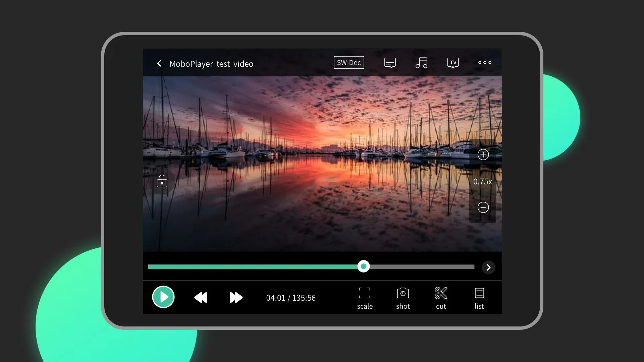View current 0.75x playback speed indicator
The width and height of the screenshot is (644, 362).
(483, 181)
